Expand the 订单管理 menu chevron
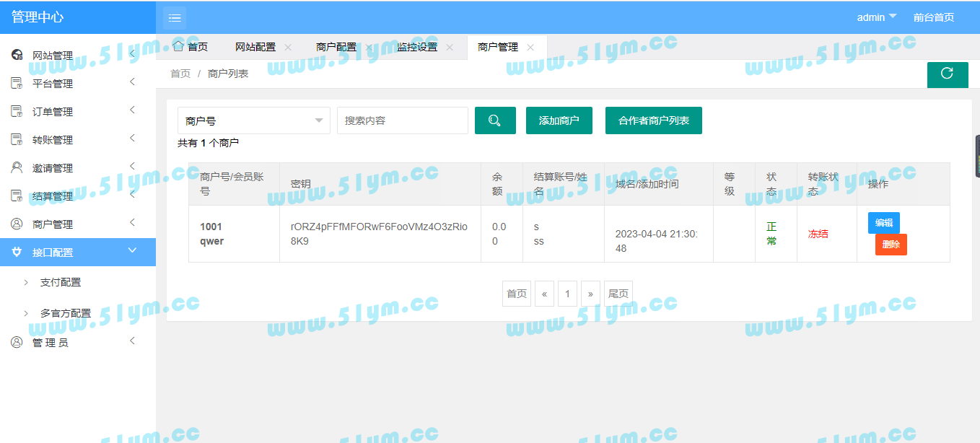980x443 pixels. point(132,110)
